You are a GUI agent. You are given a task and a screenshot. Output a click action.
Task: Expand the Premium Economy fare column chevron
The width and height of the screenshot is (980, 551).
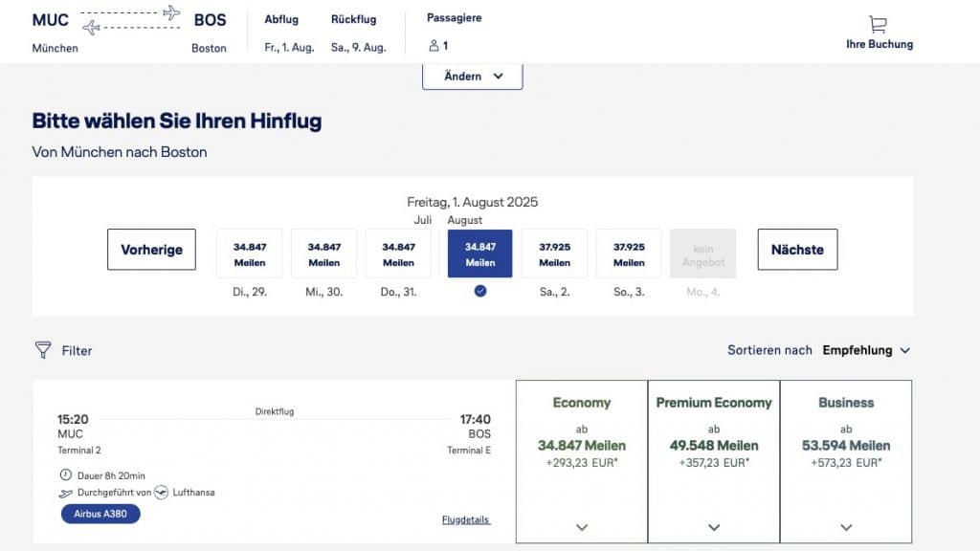714,527
